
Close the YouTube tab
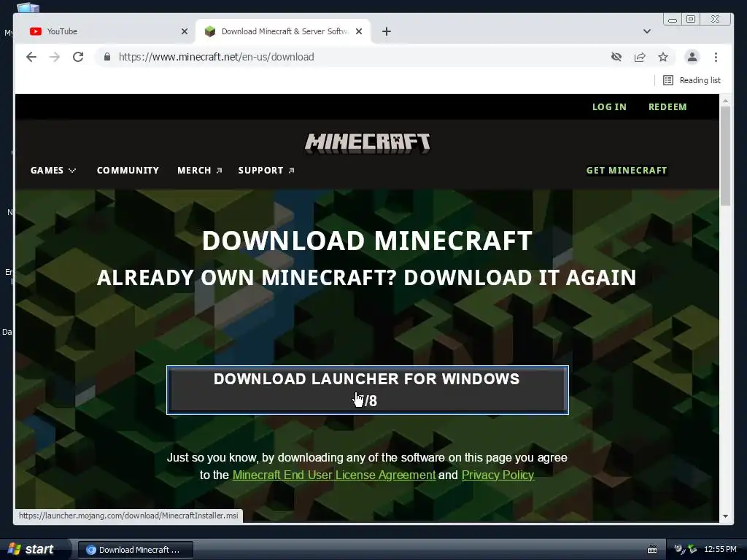tap(185, 31)
